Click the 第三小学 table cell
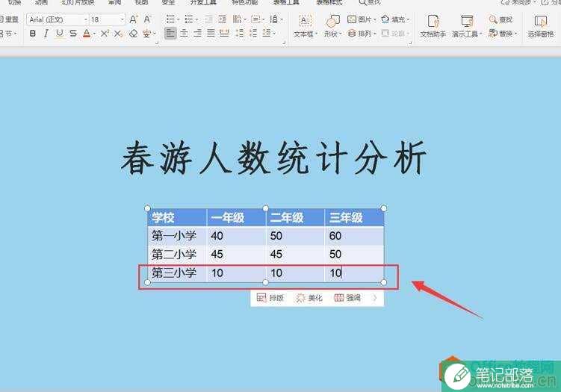The height and width of the screenshot is (392, 561). coord(177,273)
